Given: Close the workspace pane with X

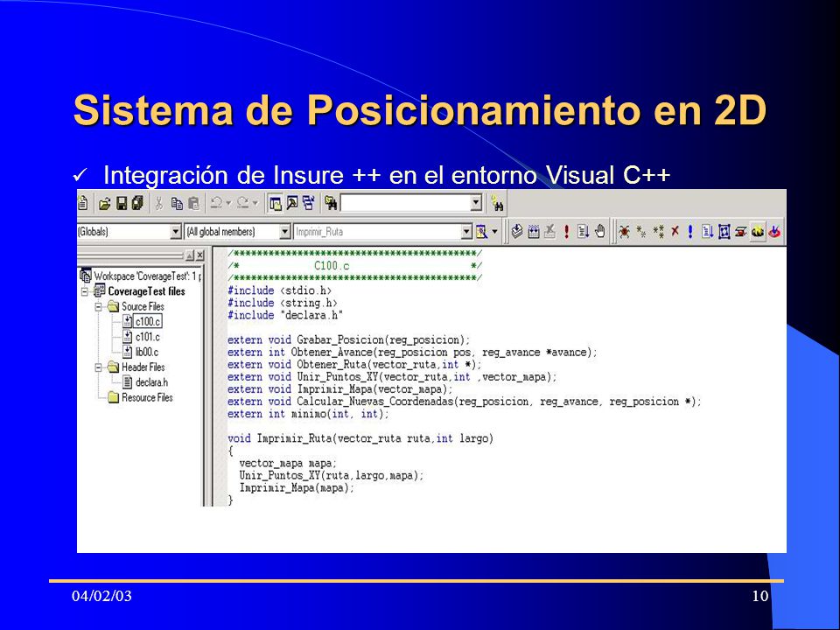Looking at the screenshot, I should click(x=199, y=255).
